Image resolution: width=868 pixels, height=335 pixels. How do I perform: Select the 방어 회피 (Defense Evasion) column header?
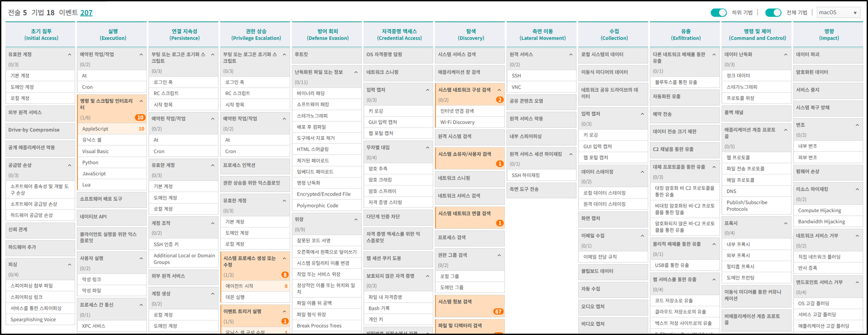[x=327, y=35]
